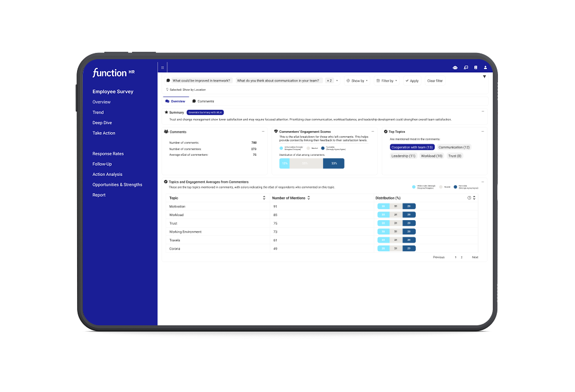
Task: Open the bookmark document icon in header
Action: point(476,67)
